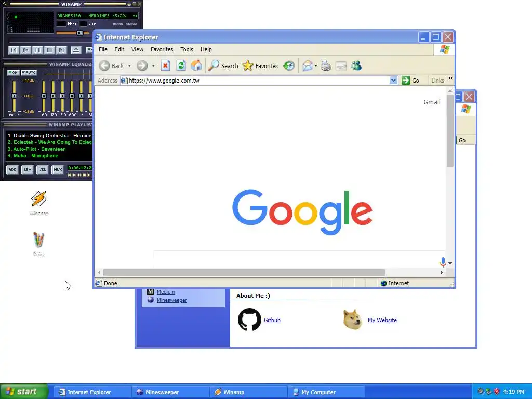Click the Winamp Play button
Image resolution: width=532 pixels, height=399 pixels.
(25, 50)
